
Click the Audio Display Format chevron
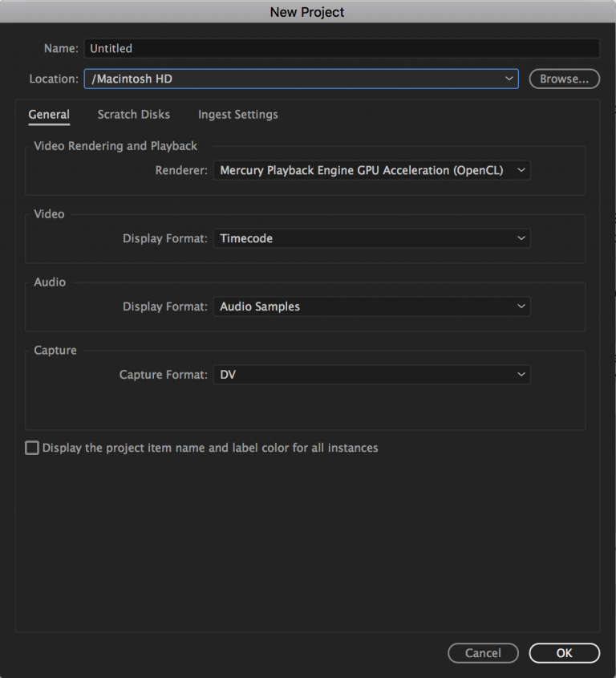521,307
